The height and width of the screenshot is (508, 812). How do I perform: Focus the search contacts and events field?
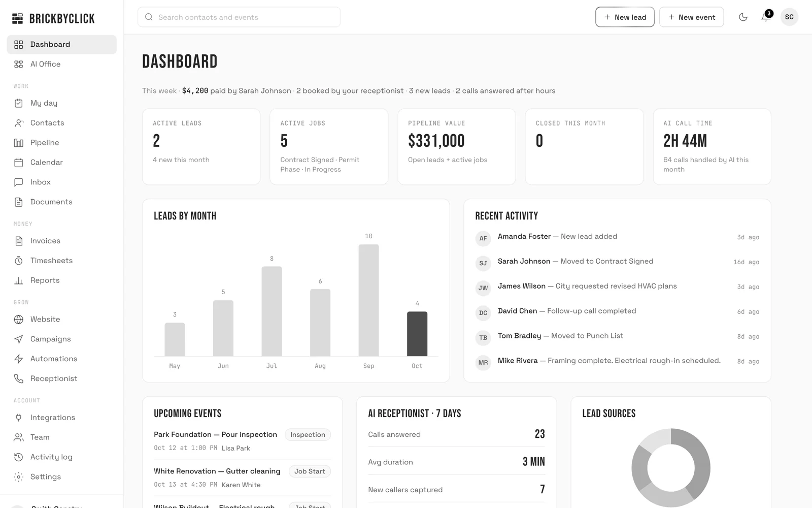click(239, 17)
